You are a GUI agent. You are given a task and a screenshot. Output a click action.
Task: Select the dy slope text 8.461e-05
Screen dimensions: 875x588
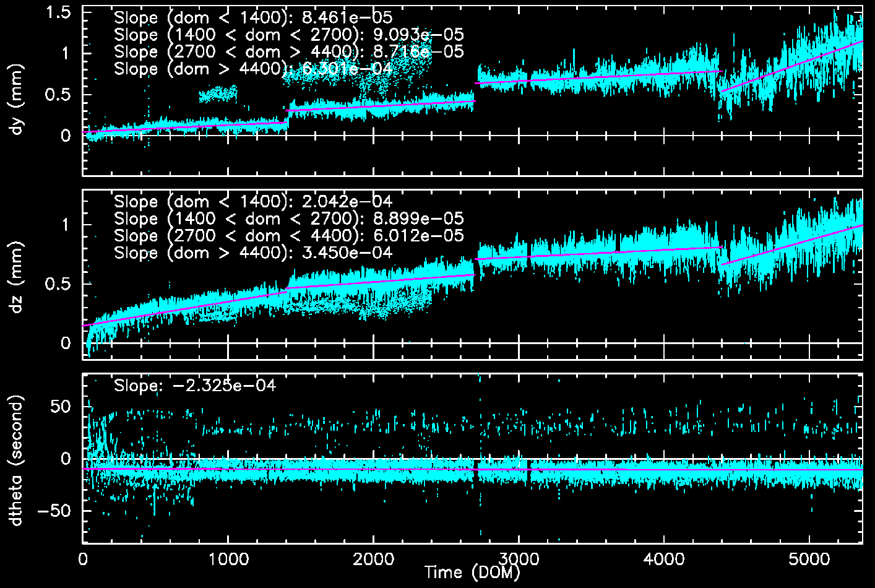347,18
